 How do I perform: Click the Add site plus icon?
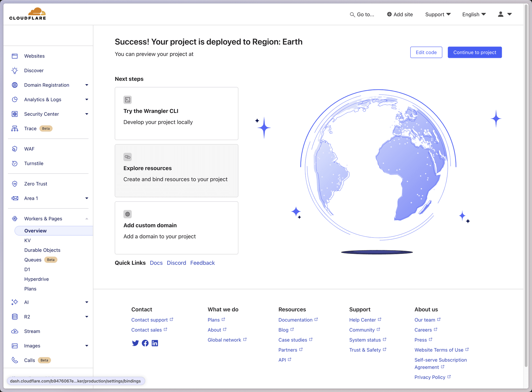pos(389,14)
